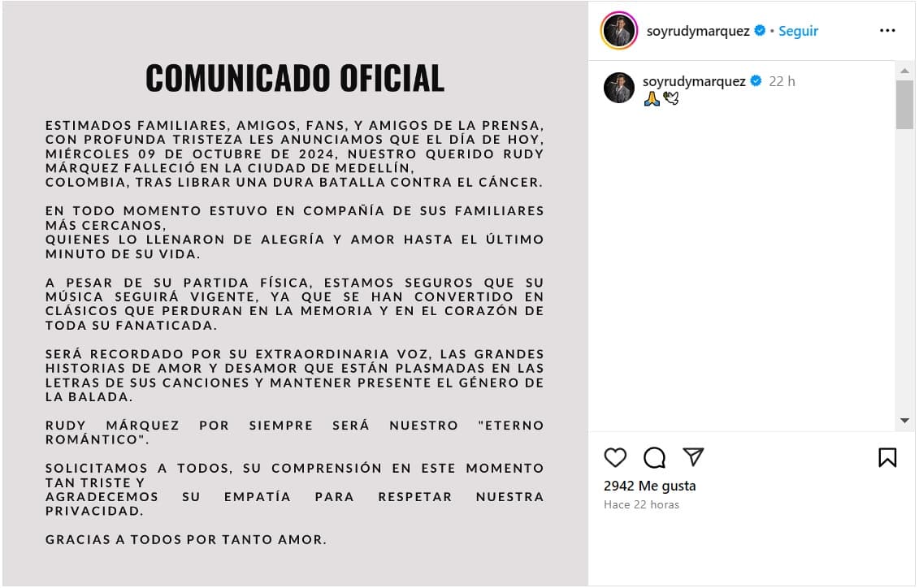
Task: Click the downward scroll arrow in the comments panel
Action: [x=904, y=421]
